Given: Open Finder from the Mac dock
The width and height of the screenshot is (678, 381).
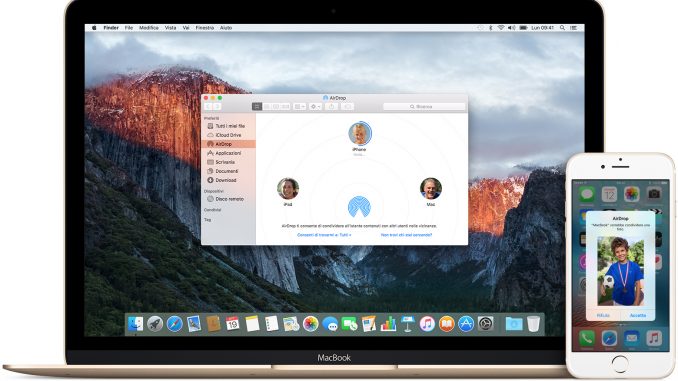Looking at the screenshot, I should click(135, 323).
